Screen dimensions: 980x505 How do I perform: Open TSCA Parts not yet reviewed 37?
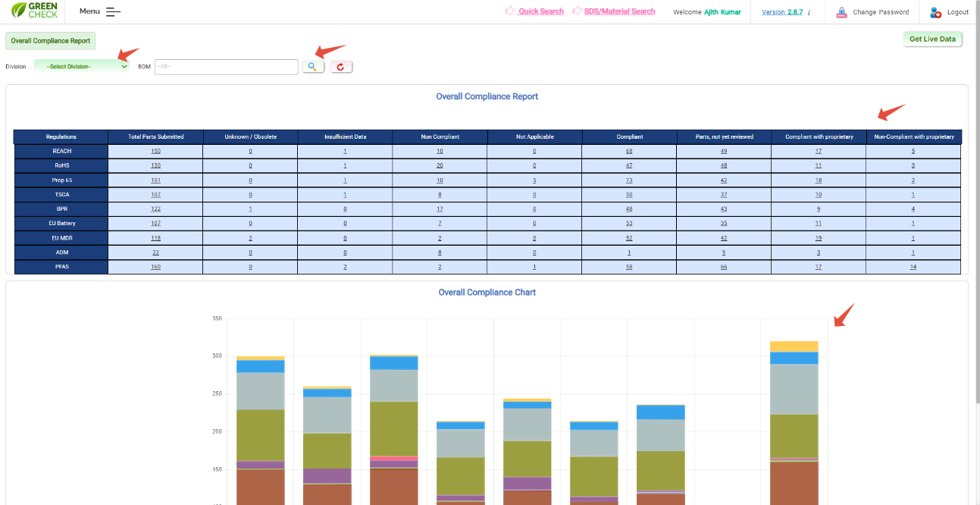pos(724,194)
